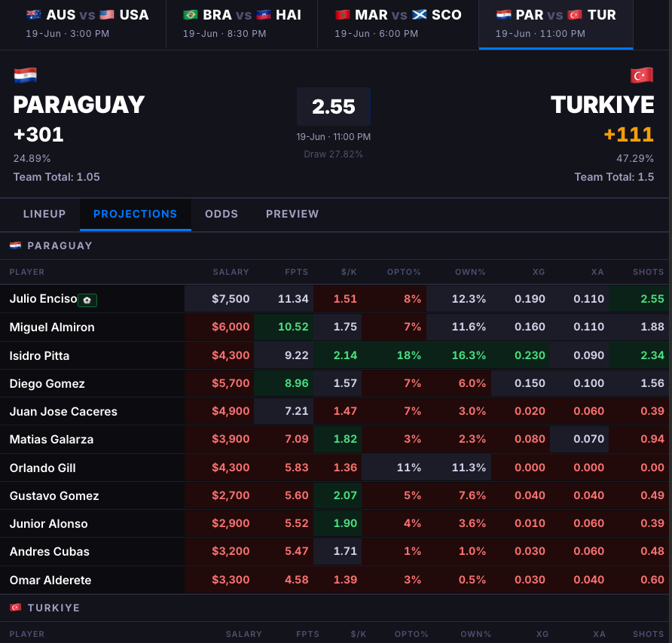This screenshot has width=672, height=643.
Task: Sort Turkiye table by FPTS column
Action: click(x=307, y=634)
